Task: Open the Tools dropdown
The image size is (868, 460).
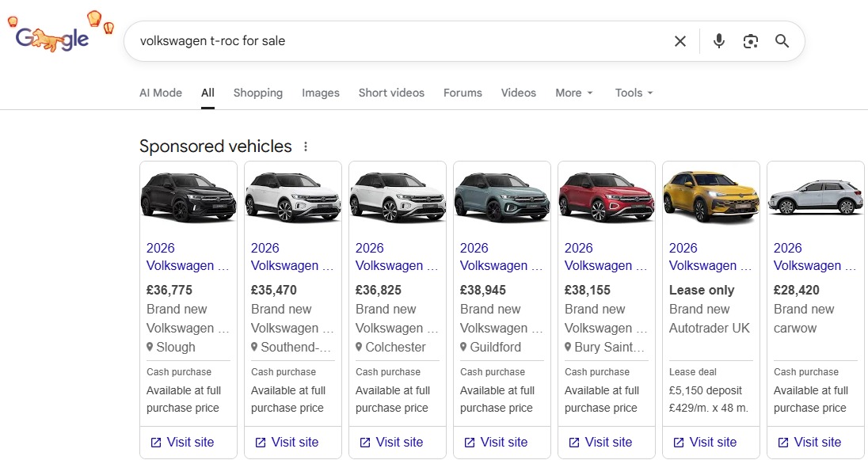Action: pos(634,93)
